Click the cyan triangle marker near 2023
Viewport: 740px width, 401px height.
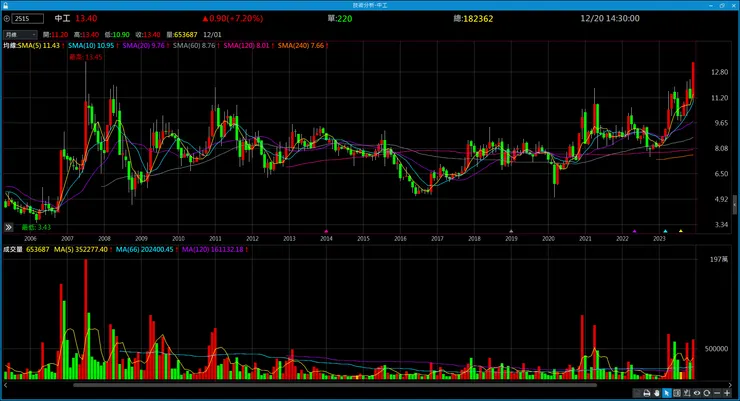tap(665, 231)
